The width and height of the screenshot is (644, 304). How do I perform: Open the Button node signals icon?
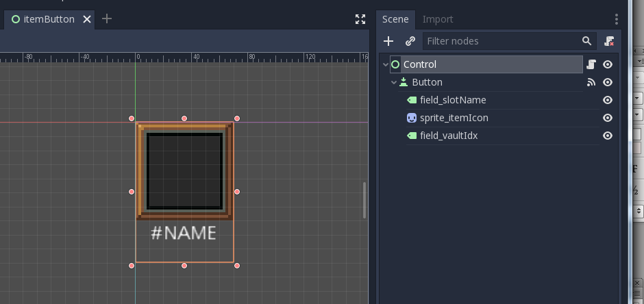tap(591, 82)
